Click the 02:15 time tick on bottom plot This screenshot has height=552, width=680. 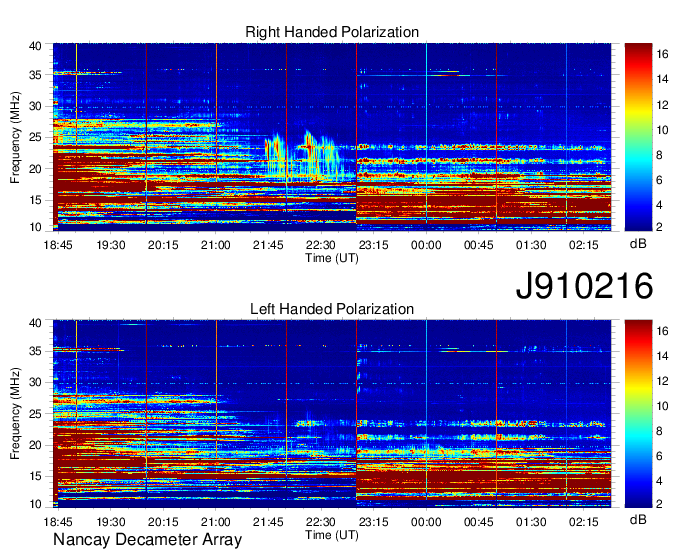point(584,522)
